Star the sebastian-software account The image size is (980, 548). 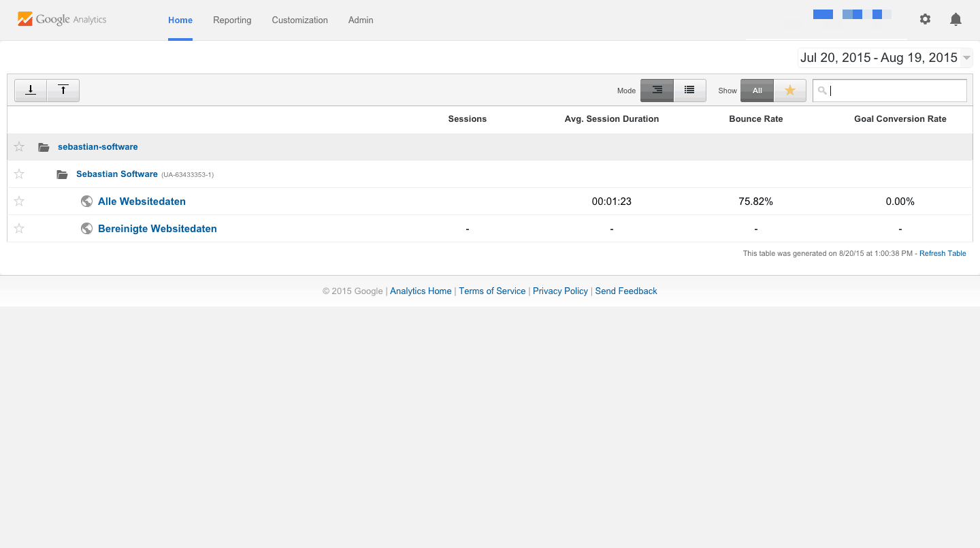[x=19, y=147]
